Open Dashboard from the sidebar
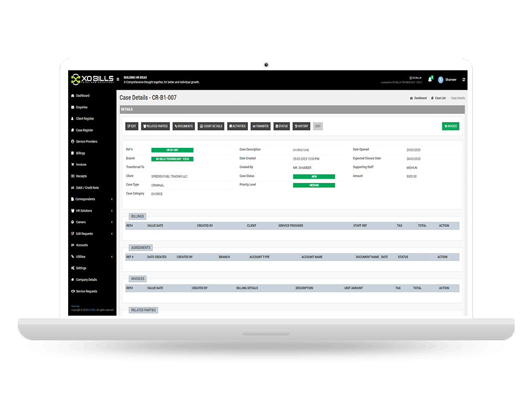This screenshot has width=532, height=398. click(x=82, y=96)
